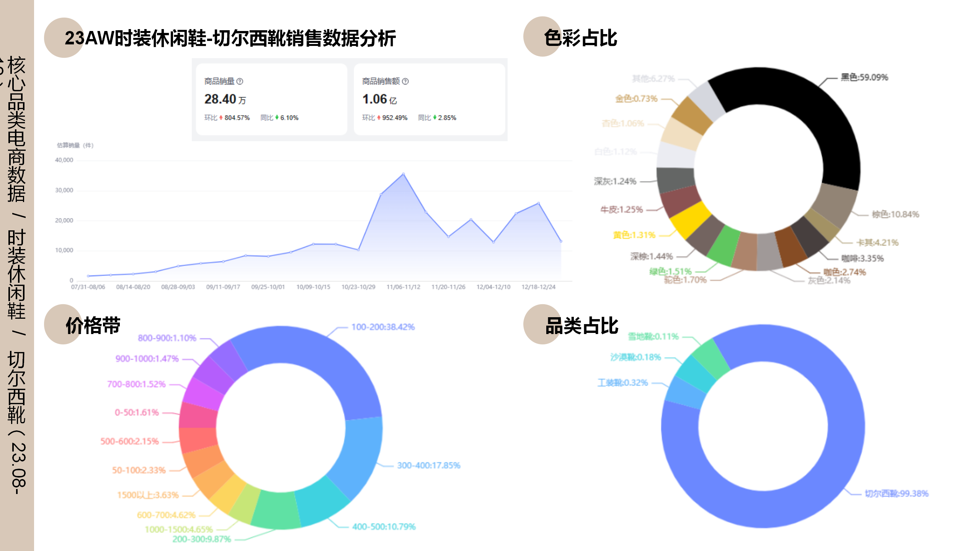Click the red up arrow before 952.49%
This screenshot has height=551, width=980.
pyautogui.click(x=379, y=117)
